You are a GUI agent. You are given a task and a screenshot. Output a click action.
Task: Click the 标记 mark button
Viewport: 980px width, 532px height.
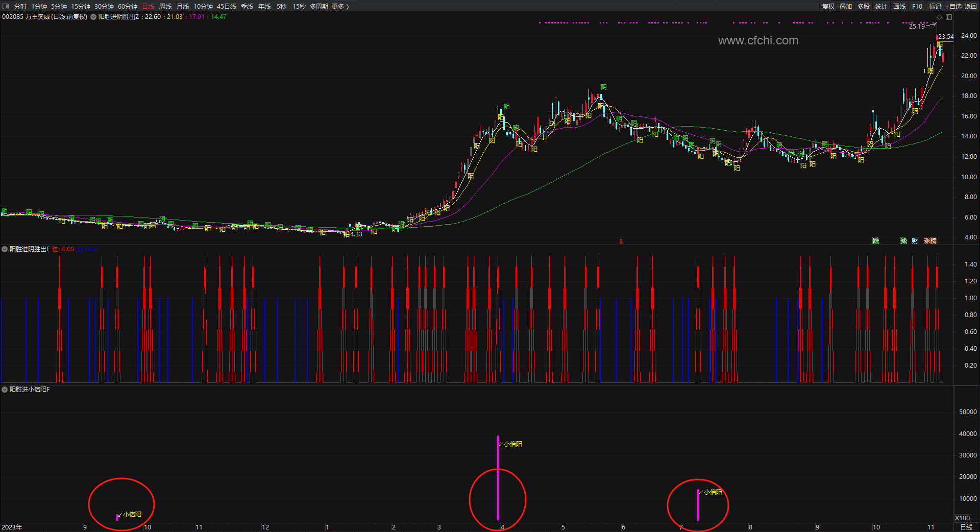[935, 6]
